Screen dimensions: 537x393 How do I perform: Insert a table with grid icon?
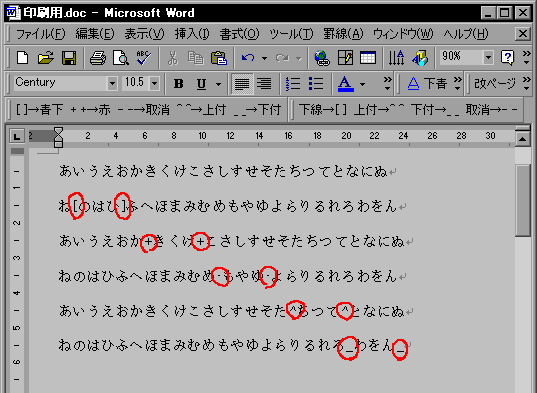(x=368, y=58)
